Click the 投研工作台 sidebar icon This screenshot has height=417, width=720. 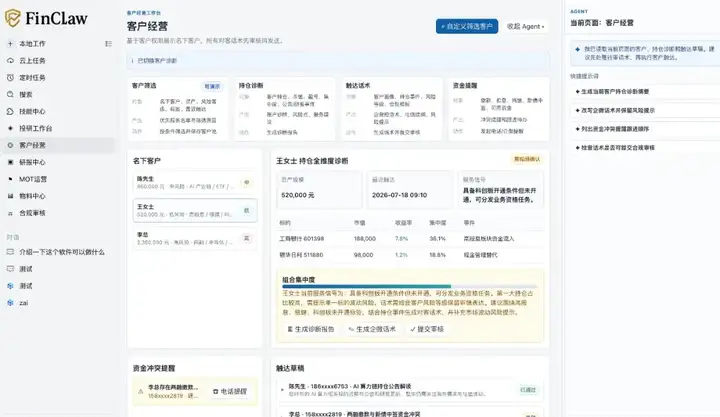[10, 128]
